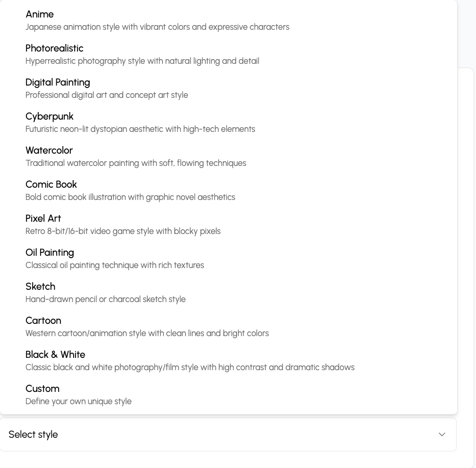Screen dimensions: 476x468
Task: Click 'Classic black and white photography' description
Action: pos(190,367)
